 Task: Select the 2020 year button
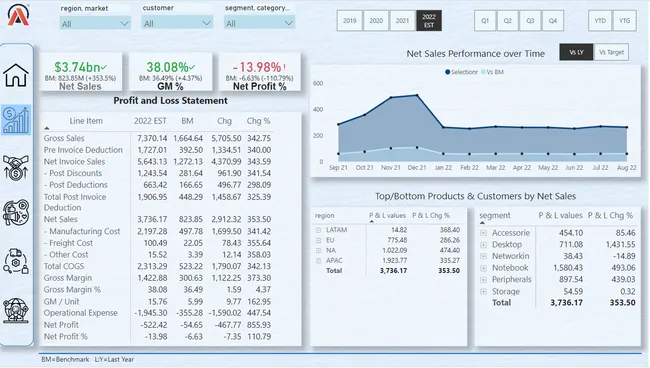pos(376,20)
